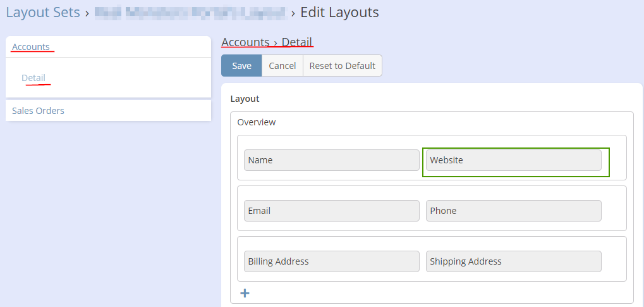Select Accounts in the left sidebar

click(31, 47)
